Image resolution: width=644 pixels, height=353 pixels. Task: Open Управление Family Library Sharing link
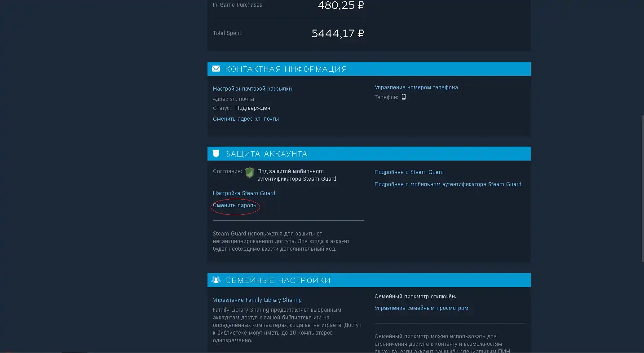tap(257, 300)
